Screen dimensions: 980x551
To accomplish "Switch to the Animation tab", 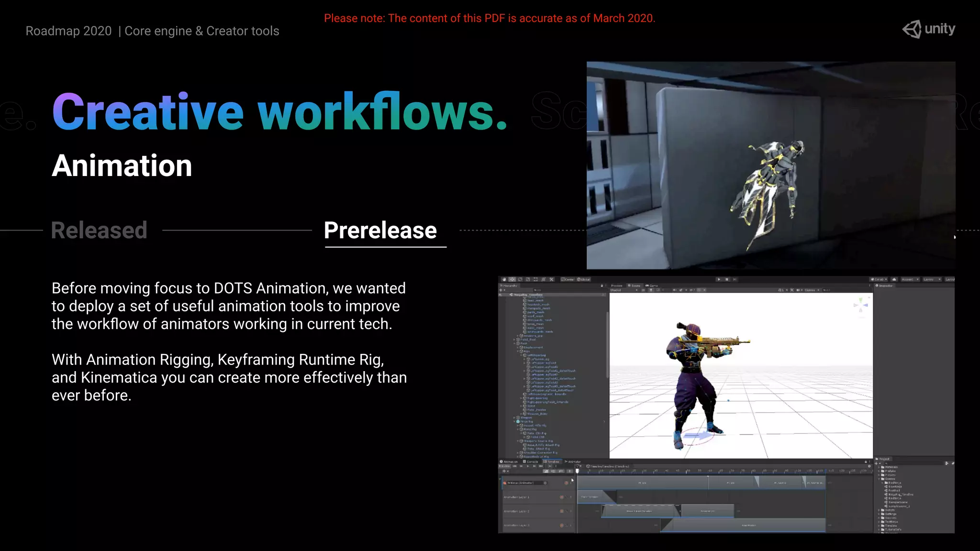I will (x=509, y=462).
